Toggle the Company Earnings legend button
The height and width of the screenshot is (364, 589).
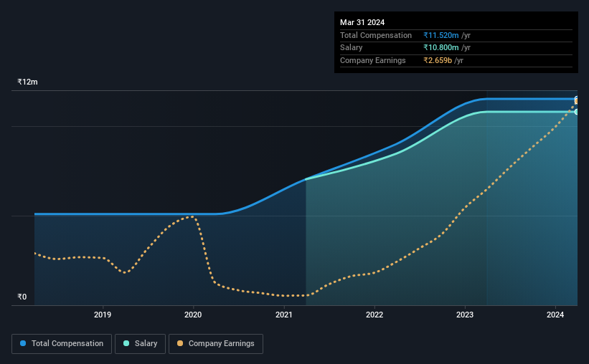point(216,344)
